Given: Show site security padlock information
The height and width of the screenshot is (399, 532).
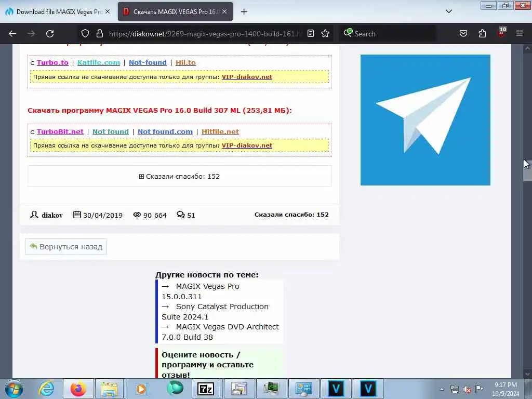Looking at the screenshot, I should click(99, 33).
